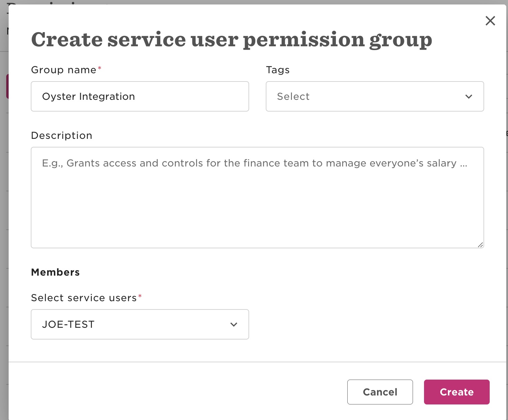Close the dialog with the X icon
Image resolution: width=508 pixels, height=420 pixels.
[x=490, y=21]
